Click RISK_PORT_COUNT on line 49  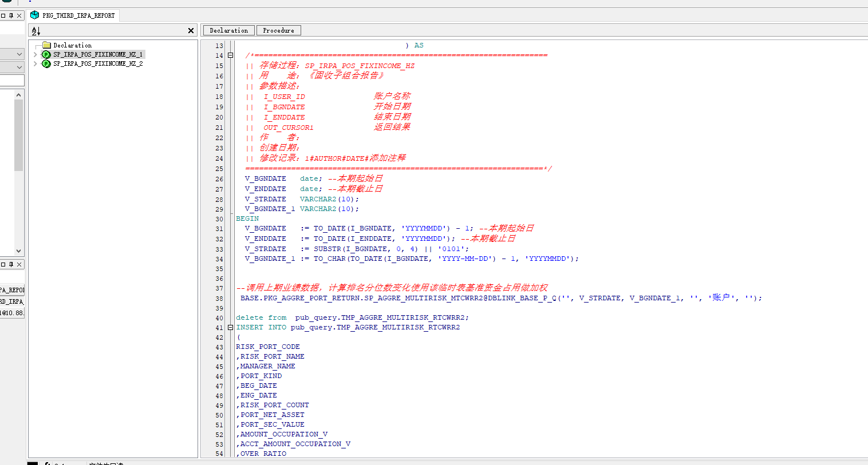pos(275,405)
